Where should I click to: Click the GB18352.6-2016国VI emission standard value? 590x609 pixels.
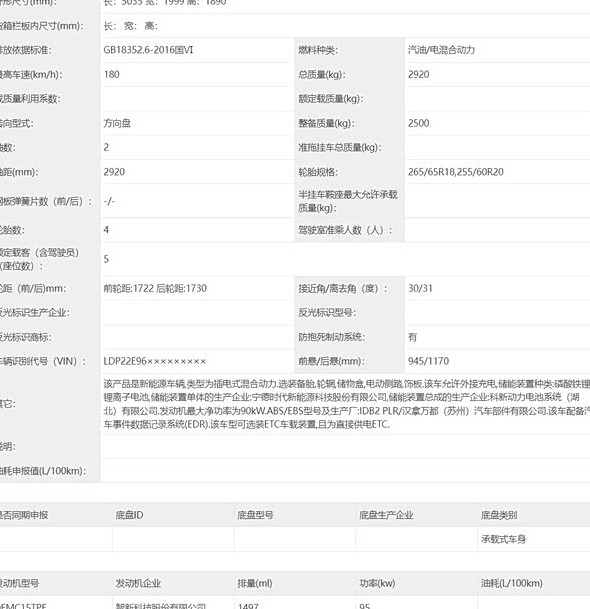point(148,50)
